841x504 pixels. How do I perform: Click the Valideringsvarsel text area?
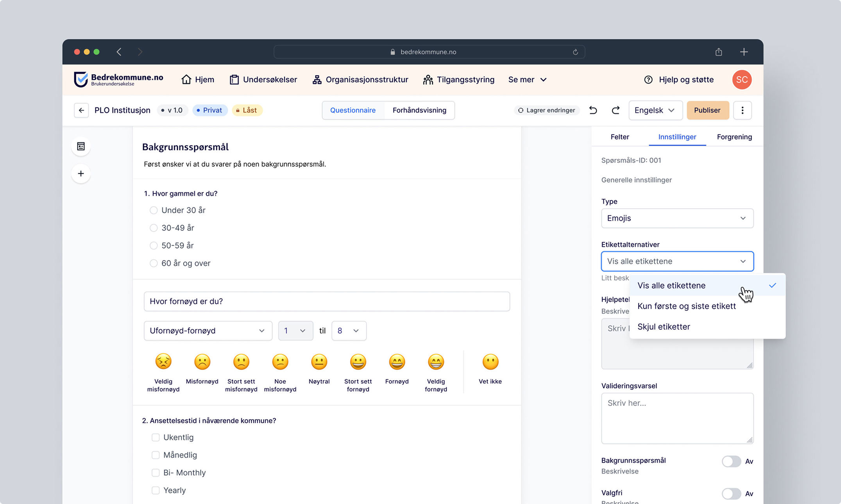coord(677,418)
